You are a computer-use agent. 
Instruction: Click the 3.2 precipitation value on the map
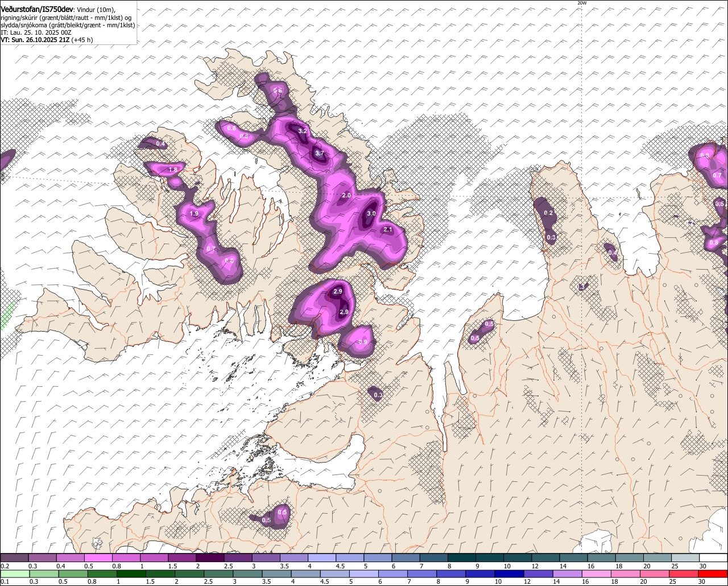click(303, 131)
